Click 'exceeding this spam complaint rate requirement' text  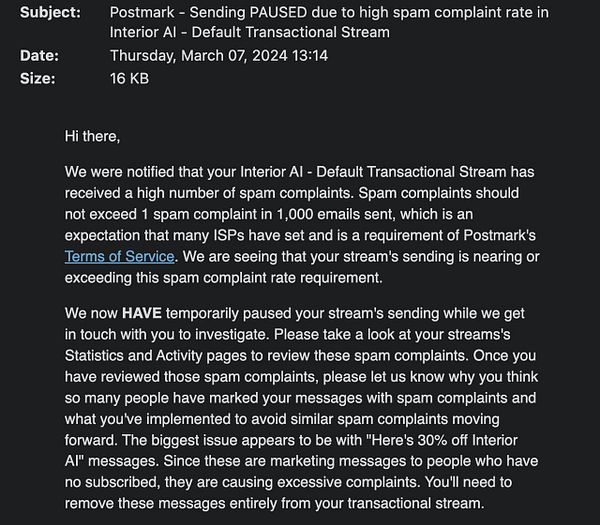click(x=223, y=278)
